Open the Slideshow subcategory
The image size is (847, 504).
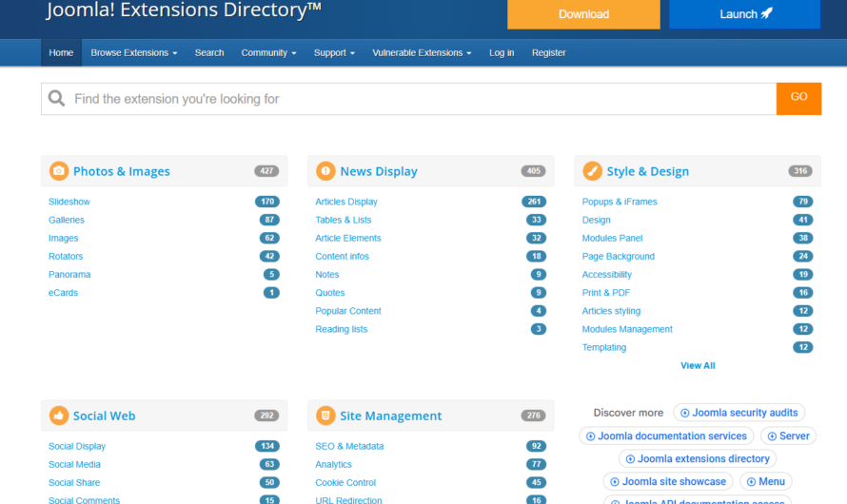pos(69,202)
